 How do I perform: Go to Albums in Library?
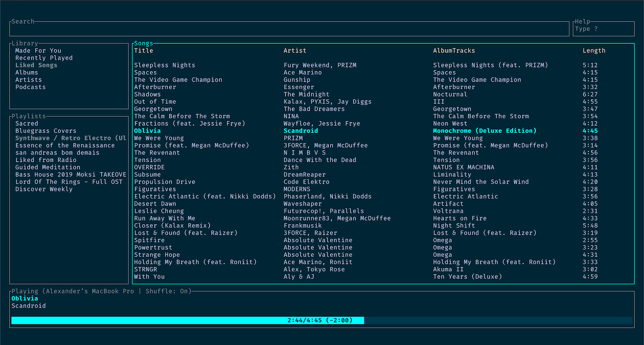[27, 73]
